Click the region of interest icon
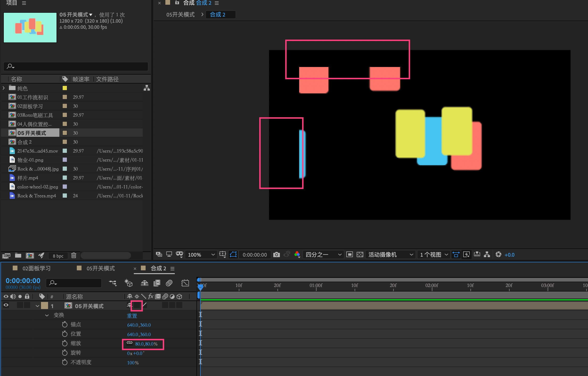Screen dimensions: 588x376 [349, 255]
